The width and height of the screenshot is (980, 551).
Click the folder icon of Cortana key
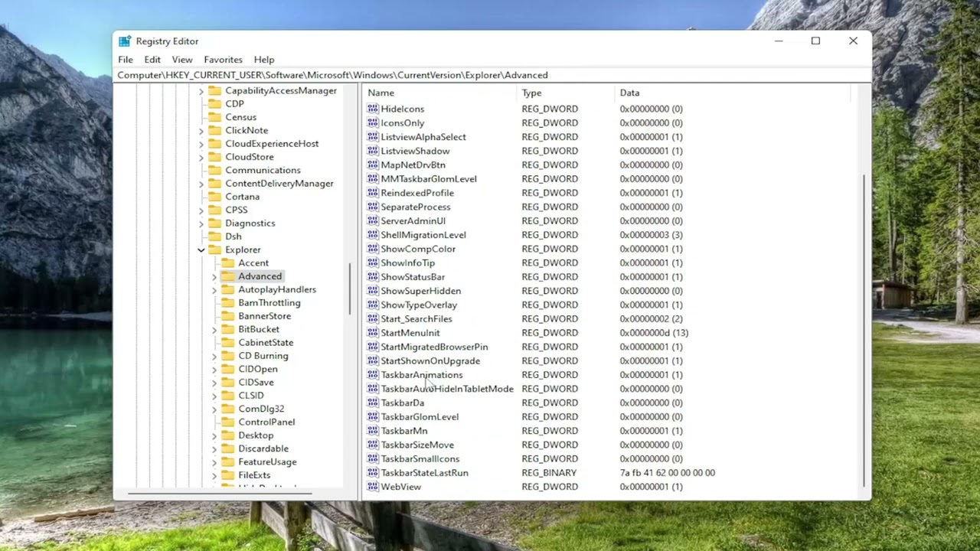pyautogui.click(x=214, y=197)
